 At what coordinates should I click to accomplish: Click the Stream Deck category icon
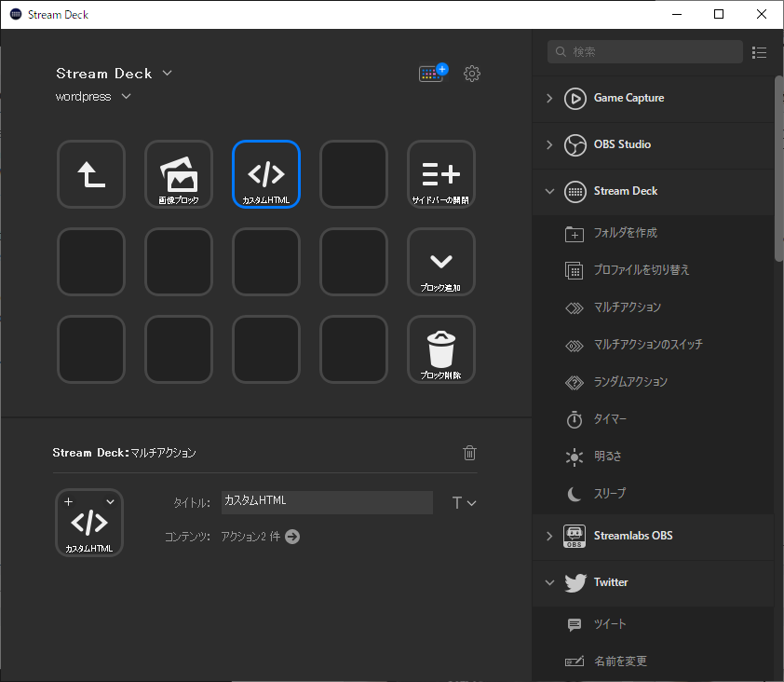[x=575, y=192]
